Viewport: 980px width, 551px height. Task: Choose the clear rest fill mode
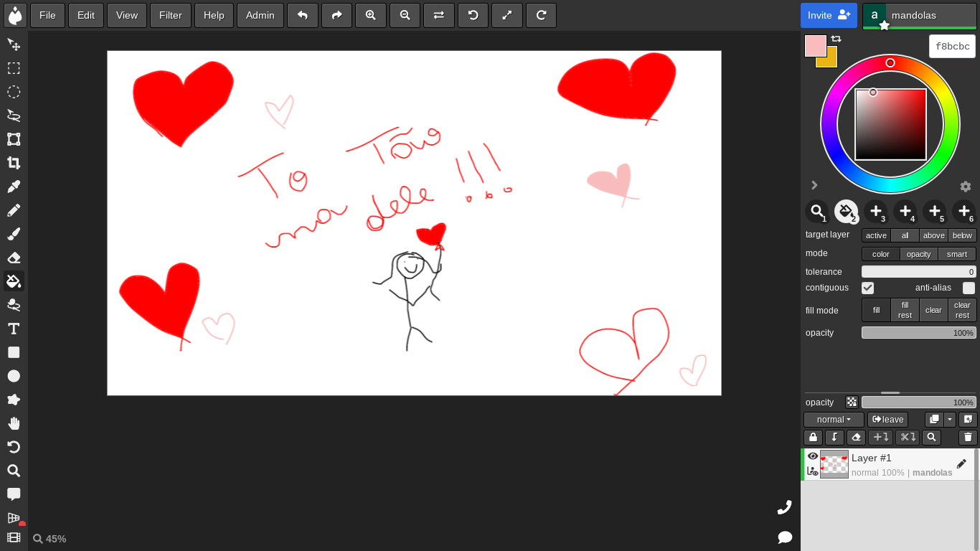coord(963,311)
